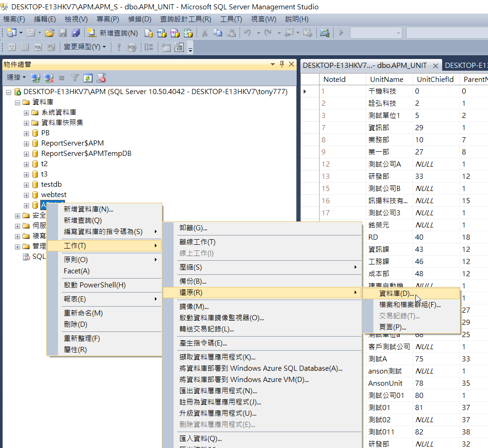This screenshot has width=488, height=448.
Task: Click the Database Engine Query icon
Action: pyautogui.click(x=149, y=33)
